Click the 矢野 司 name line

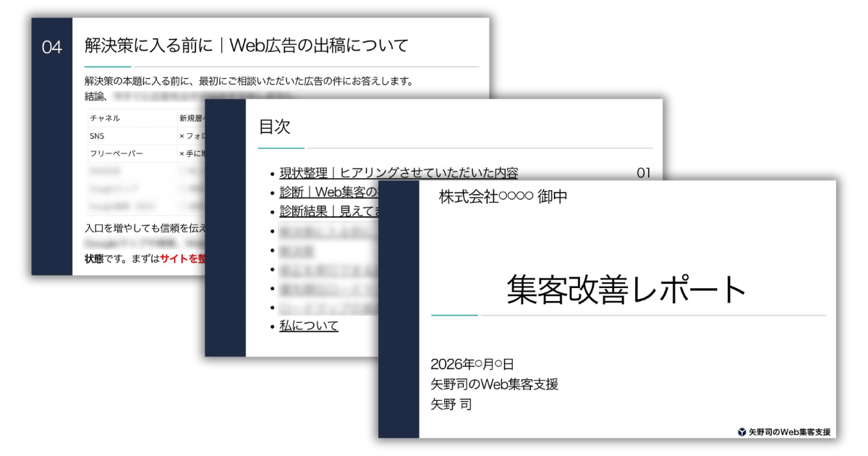[451, 404]
